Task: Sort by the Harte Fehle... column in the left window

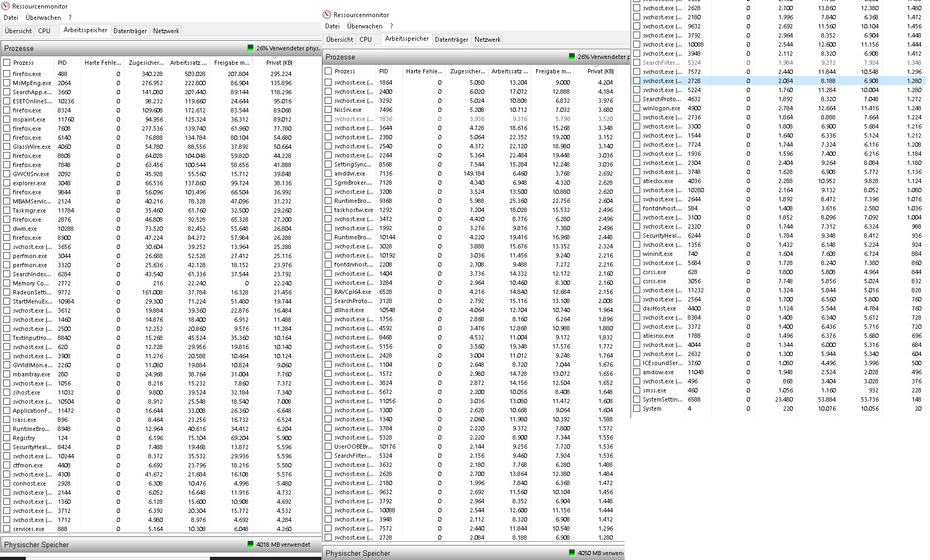Action: tap(102, 63)
